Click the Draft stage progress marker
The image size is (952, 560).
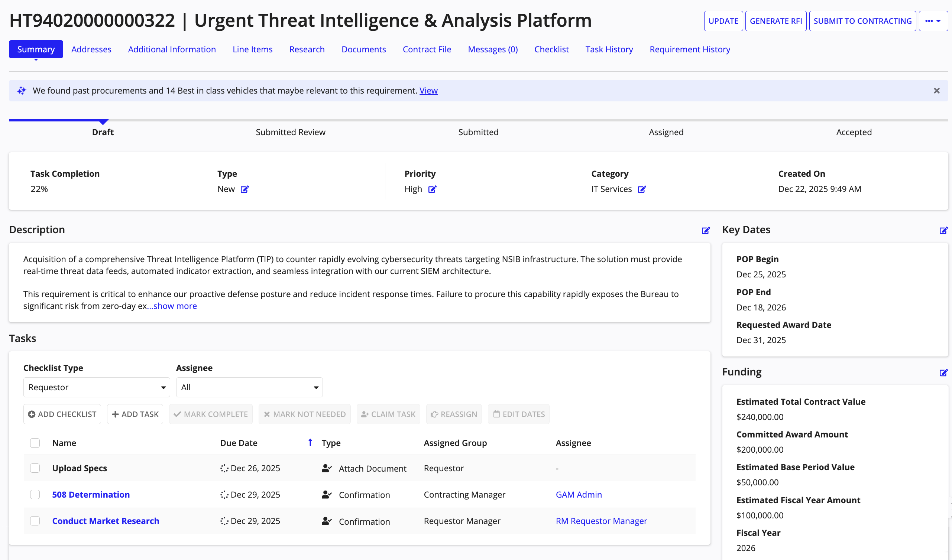(103, 122)
